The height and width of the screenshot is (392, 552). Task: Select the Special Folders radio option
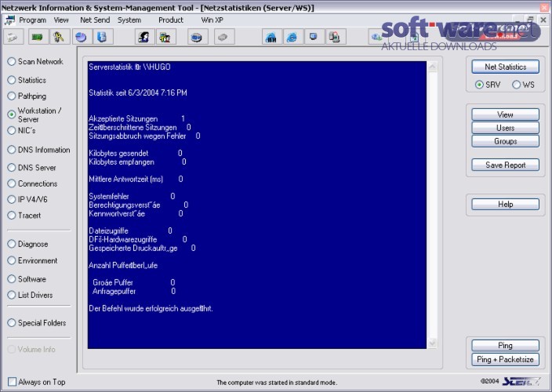click(12, 323)
